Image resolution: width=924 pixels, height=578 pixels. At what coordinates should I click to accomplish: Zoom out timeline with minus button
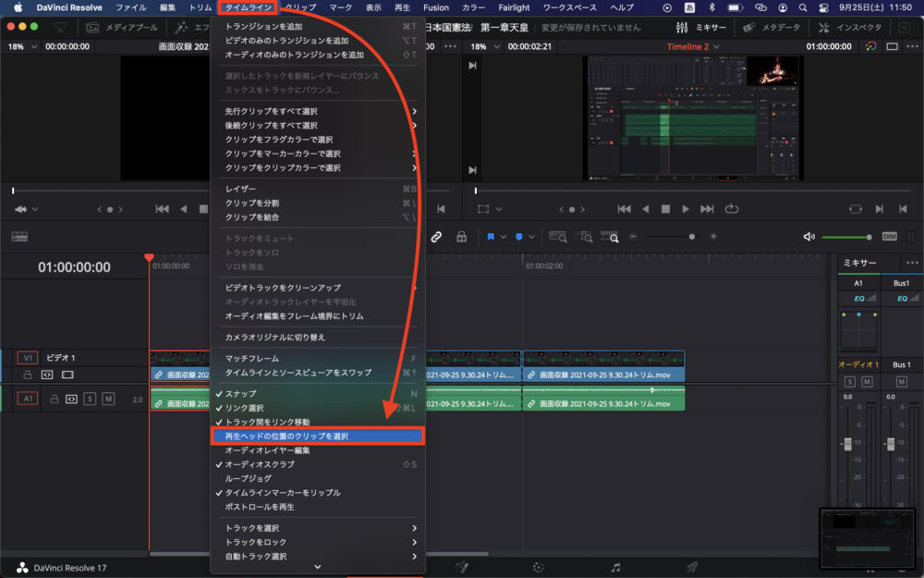coord(633,237)
